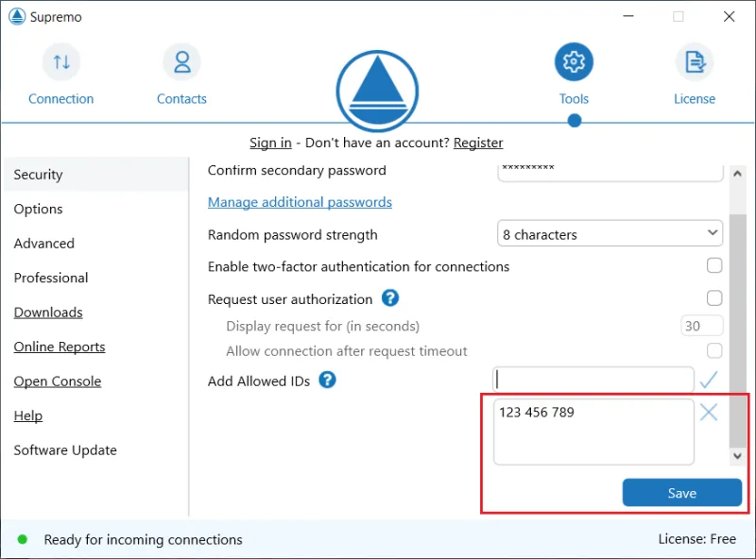Click the Tools gear icon
This screenshot has width=756, height=559.
pyautogui.click(x=574, y=61)
